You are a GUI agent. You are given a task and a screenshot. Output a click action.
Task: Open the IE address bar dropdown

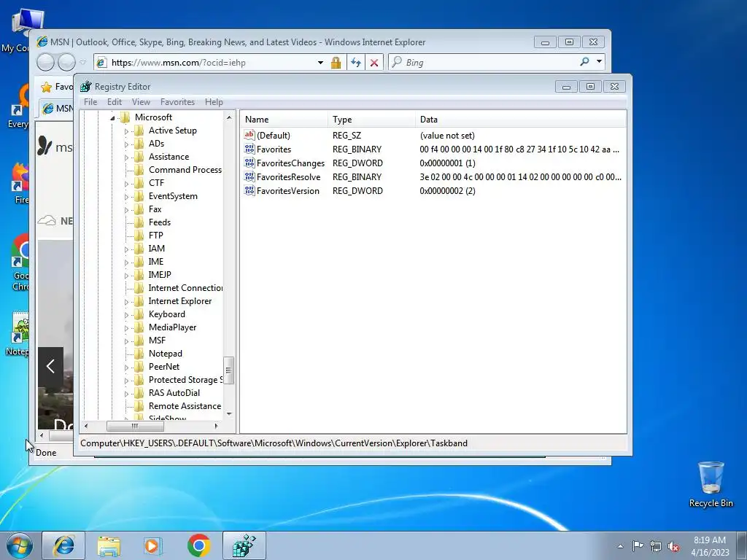[321, 63]
